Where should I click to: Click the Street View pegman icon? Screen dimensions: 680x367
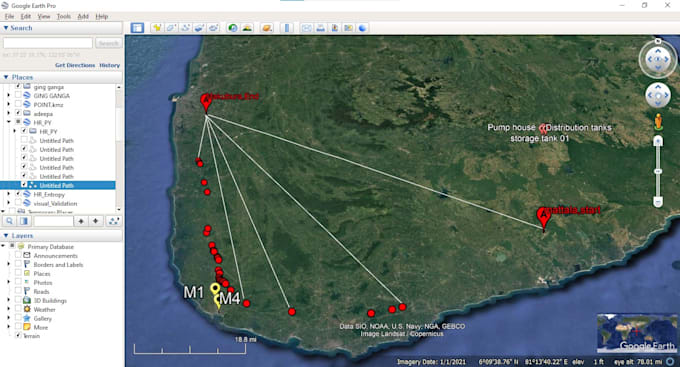pyautogui.click(x=658, y=121)
